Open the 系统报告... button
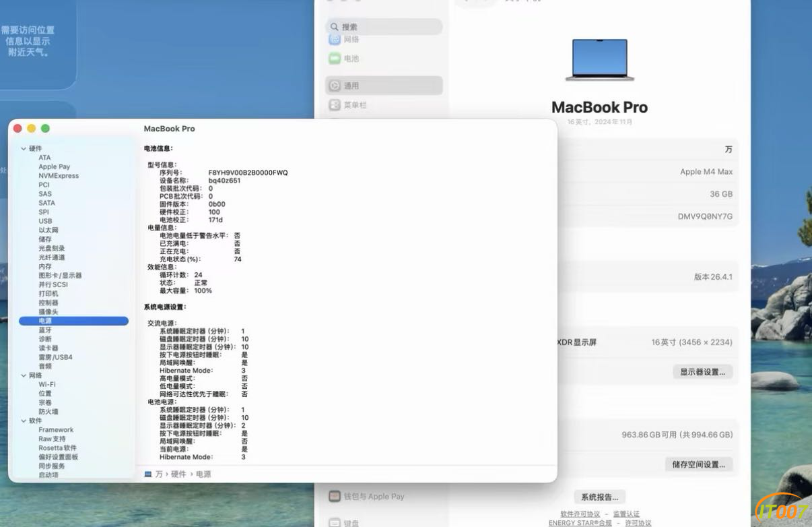 [x=599, y=497]
